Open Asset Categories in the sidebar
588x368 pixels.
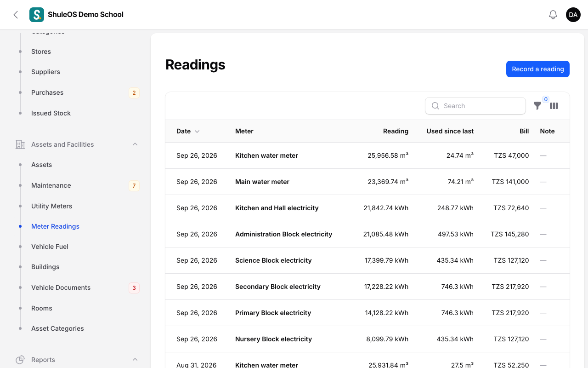57,328
